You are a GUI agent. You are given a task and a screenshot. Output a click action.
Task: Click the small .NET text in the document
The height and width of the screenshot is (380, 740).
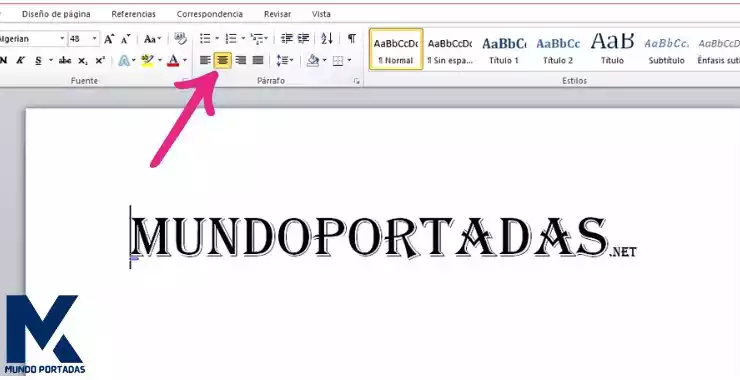(x=623, y=252)
